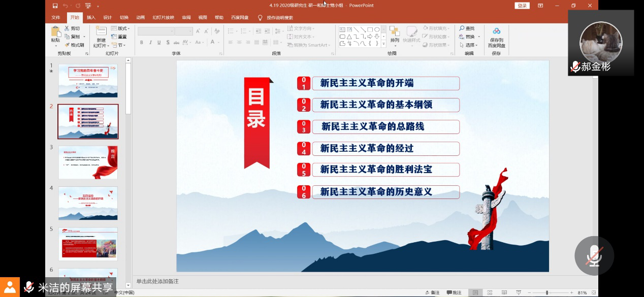Click the Redo icon in title bar
The width and height of the screenshot is (644, 297).
tap(77, 6)
